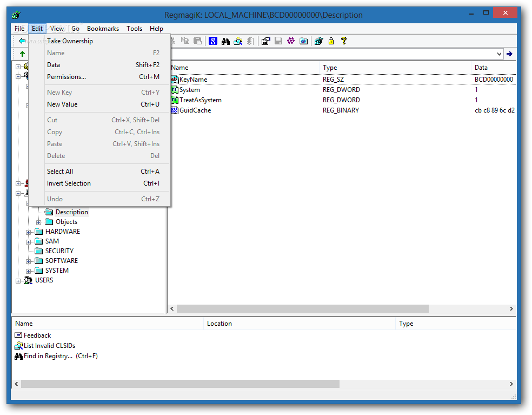The height and width of the screenshot is (415, 532).
Task: Click the grayed Copy toolbar icon
Action: [185, 41]
